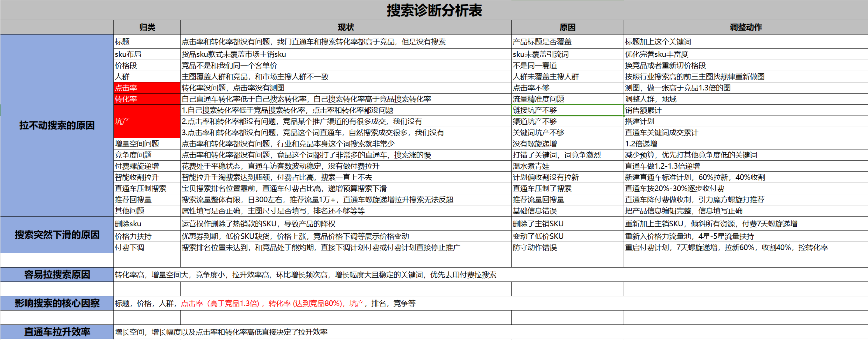
Task: Click the 点击率不够 cell
Action: pos(567,88)
